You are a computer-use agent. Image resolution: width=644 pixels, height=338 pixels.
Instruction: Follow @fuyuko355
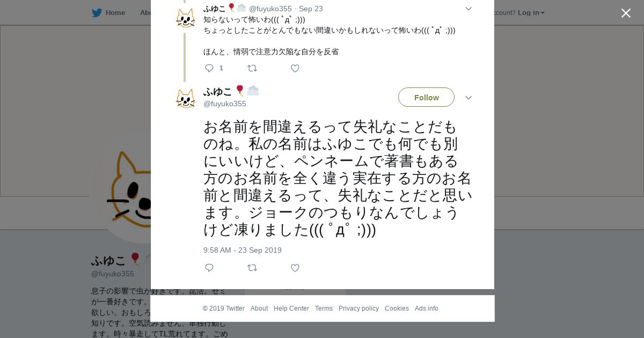click(x=426, y=97)
